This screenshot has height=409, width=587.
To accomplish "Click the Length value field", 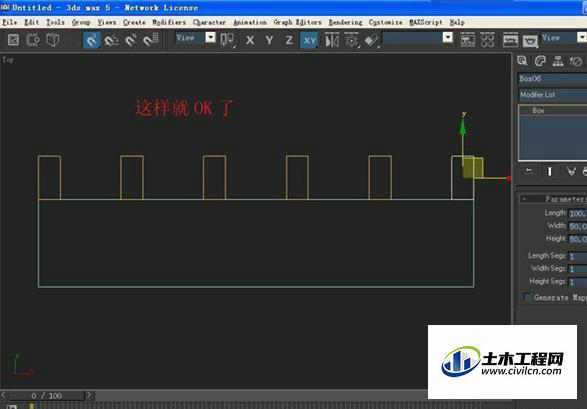I will (x=578, y=213).
